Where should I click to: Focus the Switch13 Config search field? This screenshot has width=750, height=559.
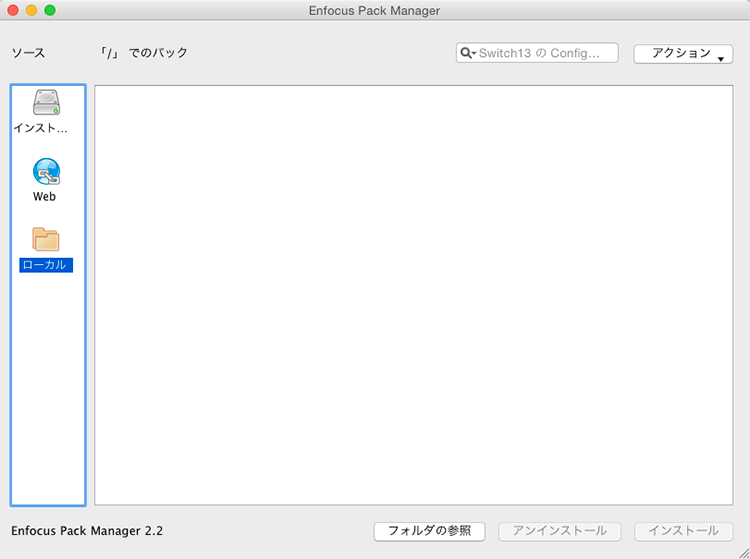(537, 53)
